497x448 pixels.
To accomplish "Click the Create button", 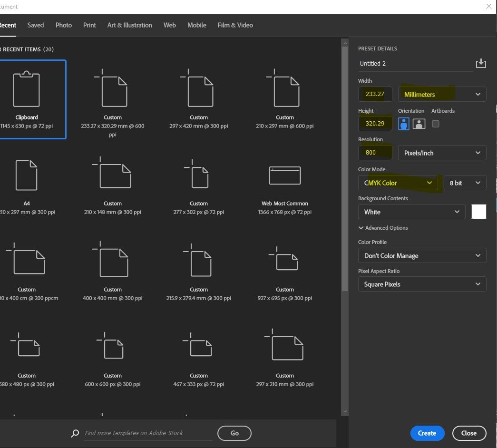I will point(427,433).
